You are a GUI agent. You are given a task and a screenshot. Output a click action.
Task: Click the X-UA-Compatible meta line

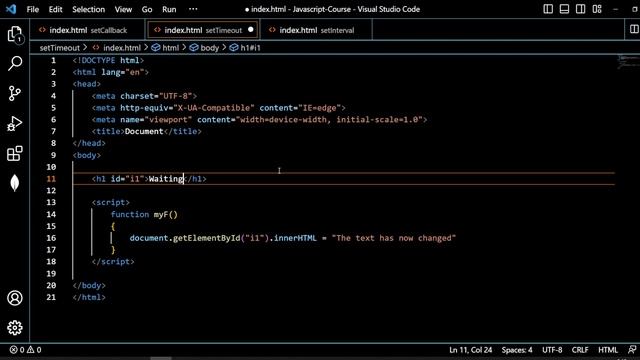[219, 108]
